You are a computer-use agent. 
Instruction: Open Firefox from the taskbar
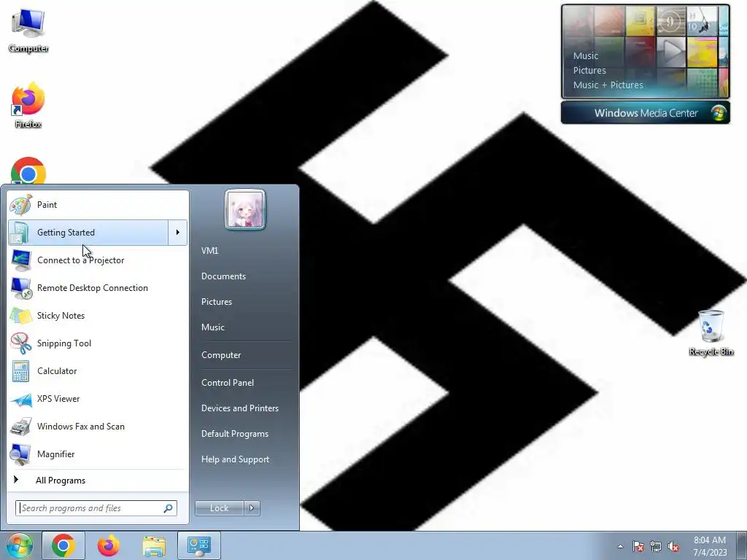(x=109, y=545)
